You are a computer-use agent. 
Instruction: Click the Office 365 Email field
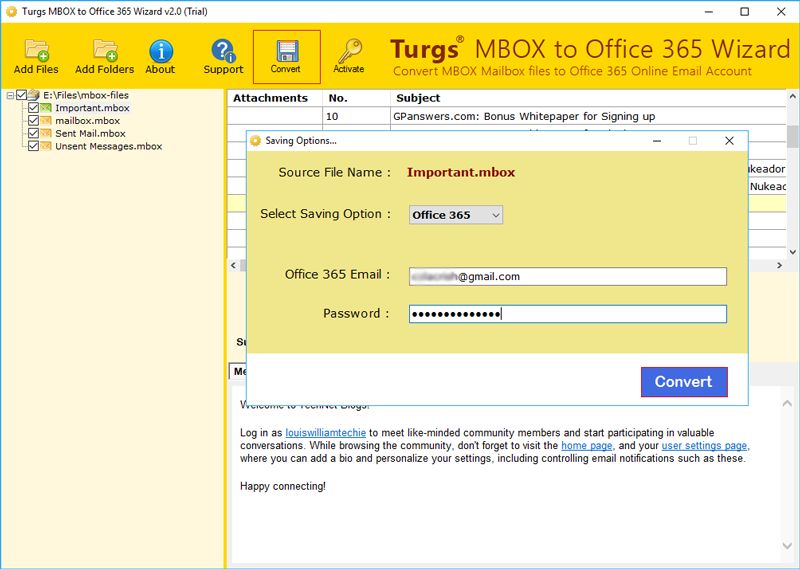(567, 277)
